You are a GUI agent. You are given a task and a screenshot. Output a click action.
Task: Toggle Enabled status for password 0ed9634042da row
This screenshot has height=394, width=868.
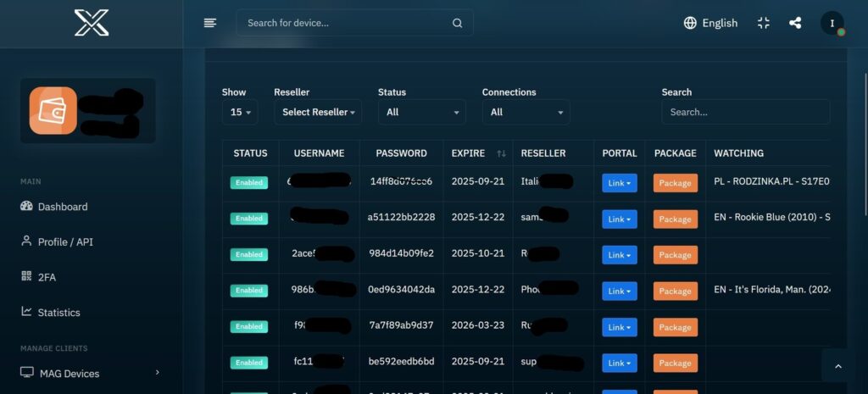click(249, 291)
